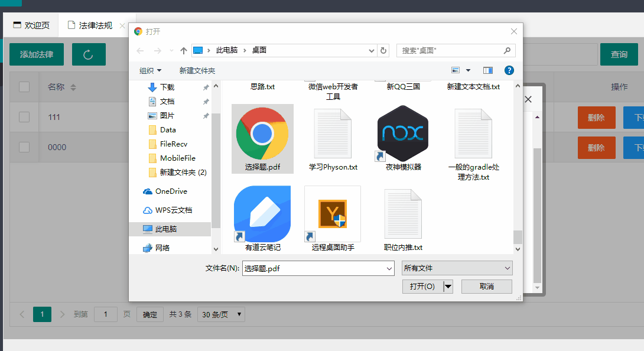Switch to the 欢迎页 tab
The height and width of the screenshot is (351, 644).
31,25
